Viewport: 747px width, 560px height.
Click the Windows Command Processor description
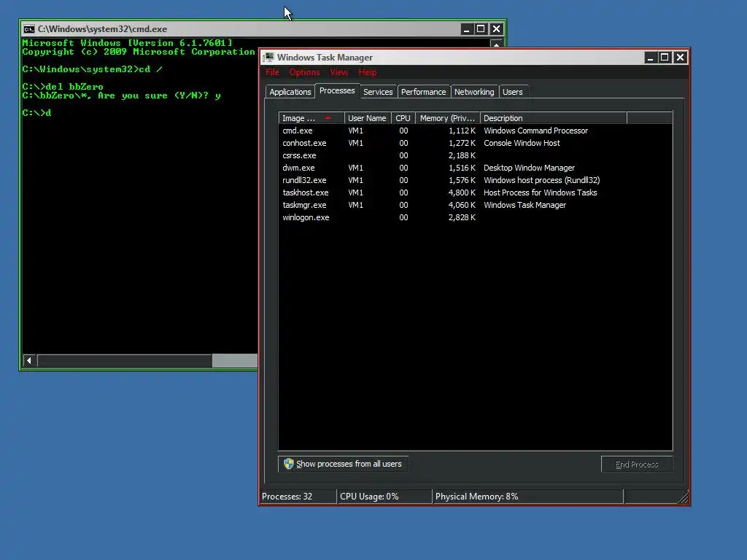[535, 131]
